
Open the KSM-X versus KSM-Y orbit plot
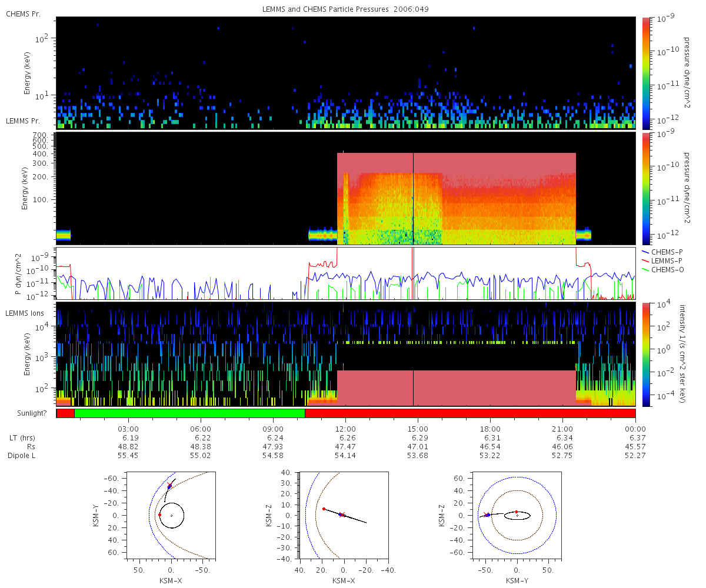click(x=171, y=515)
